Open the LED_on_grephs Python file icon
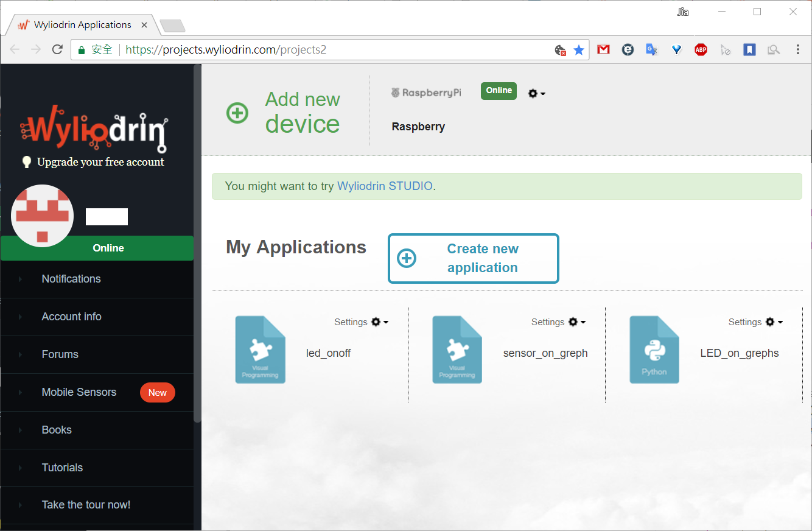The width and height of the screenshot is (812, 531). pos(654,350)
